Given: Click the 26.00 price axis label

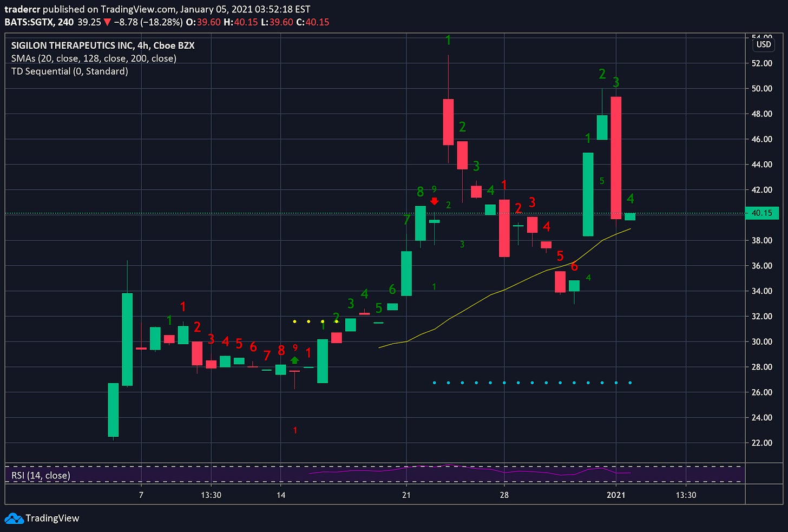Looking at the screenshot, I should (762, 392).
